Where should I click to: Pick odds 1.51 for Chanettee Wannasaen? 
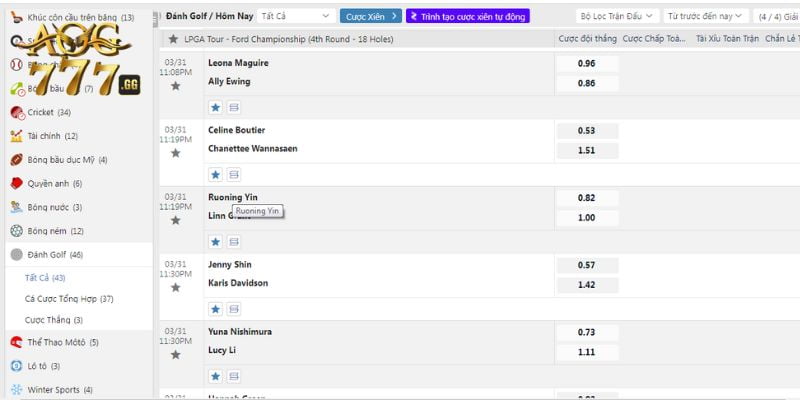coord(586,150)
